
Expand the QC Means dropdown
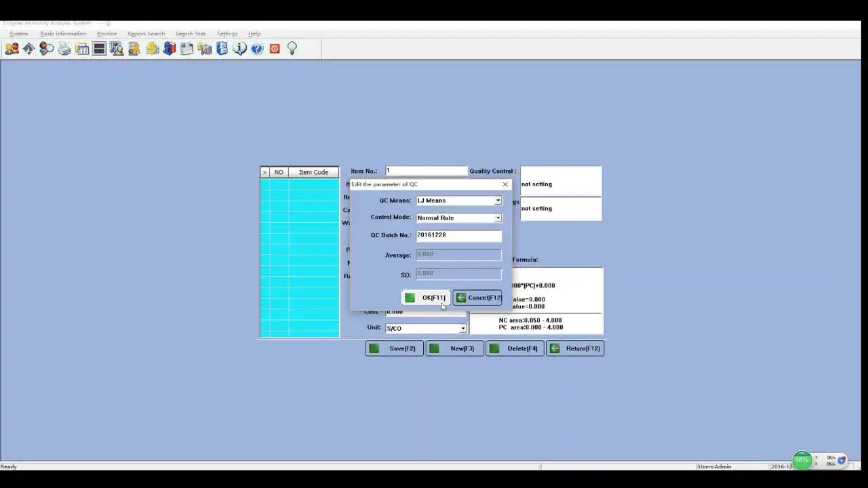[x=498, y=201]
